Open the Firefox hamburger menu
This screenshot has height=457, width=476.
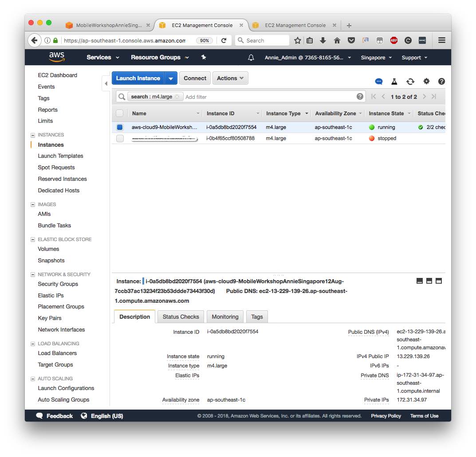coord(442,40)
